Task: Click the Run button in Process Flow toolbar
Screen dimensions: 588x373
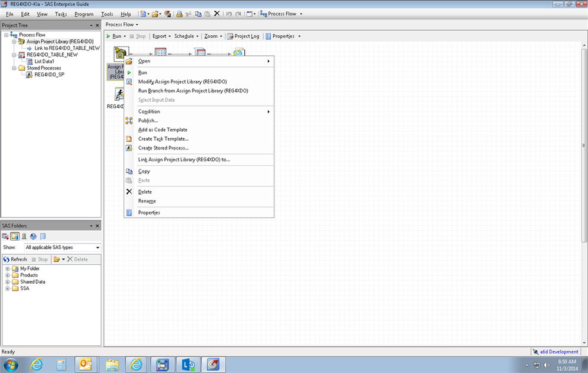Action: click(114, 36)
